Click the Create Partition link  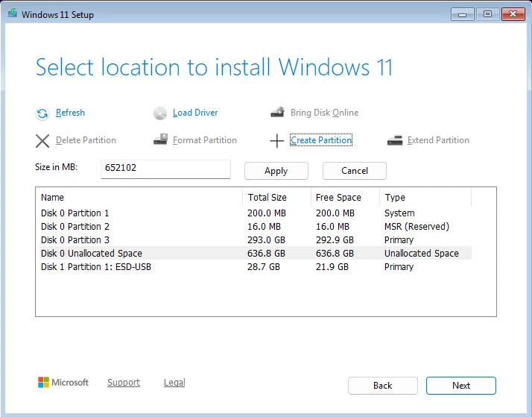321,140
